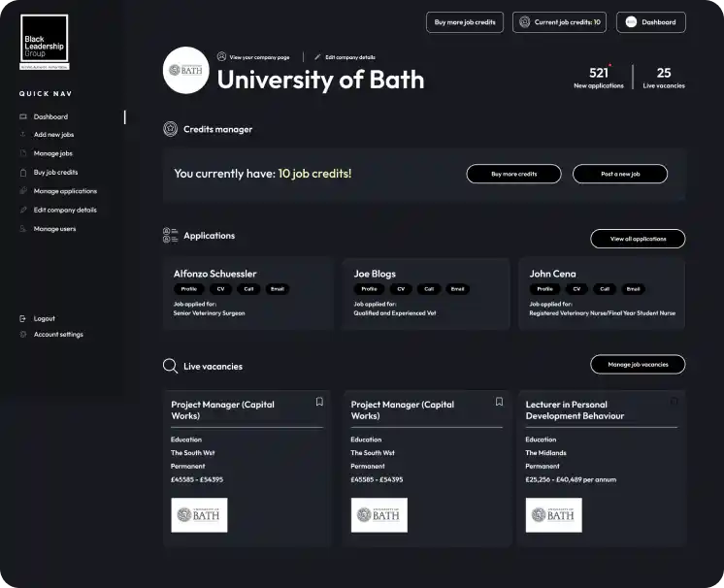Viewport: 724px width, 588px height.
Task: Click the Current job credits: 10 button
Action: click(560, 22)
